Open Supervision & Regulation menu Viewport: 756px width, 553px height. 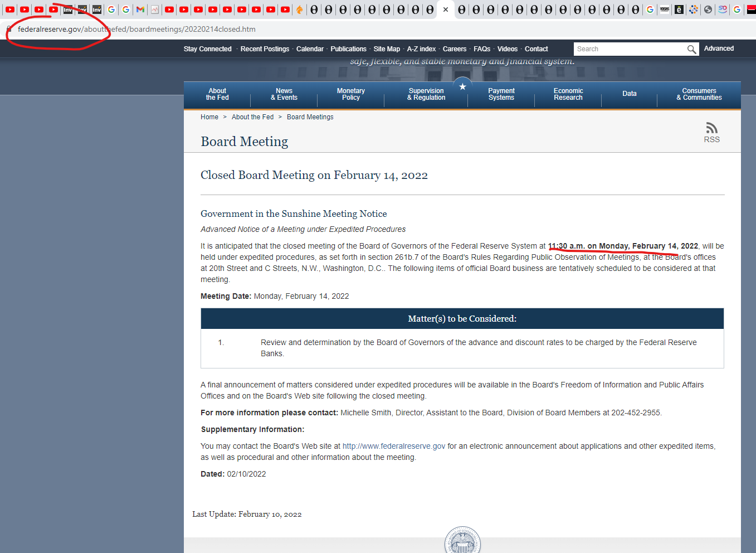pyautogui.click(x=426, y=94)
